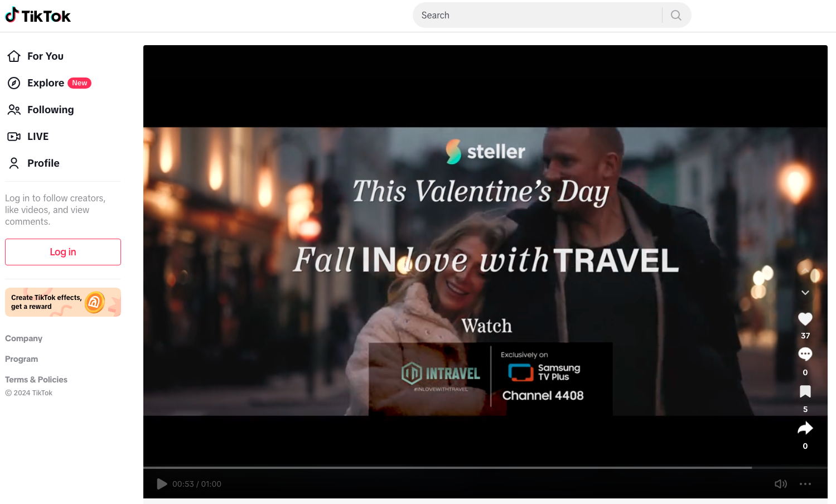
Task: Click the red New badge
Action: pyautogui.click(x=80, y=83)
